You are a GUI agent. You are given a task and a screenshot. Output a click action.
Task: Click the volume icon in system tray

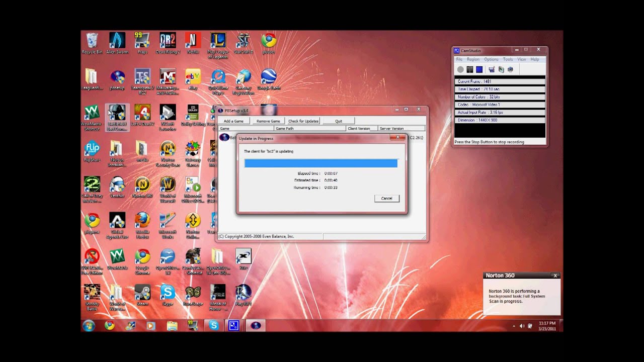[x=522, y=326]
